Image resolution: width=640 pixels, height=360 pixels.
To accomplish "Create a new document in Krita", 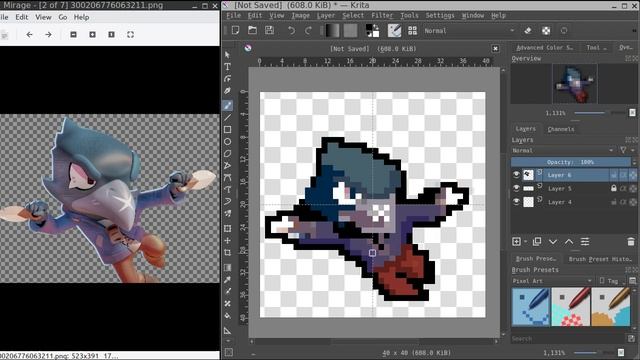I will (x=236, y=30).
